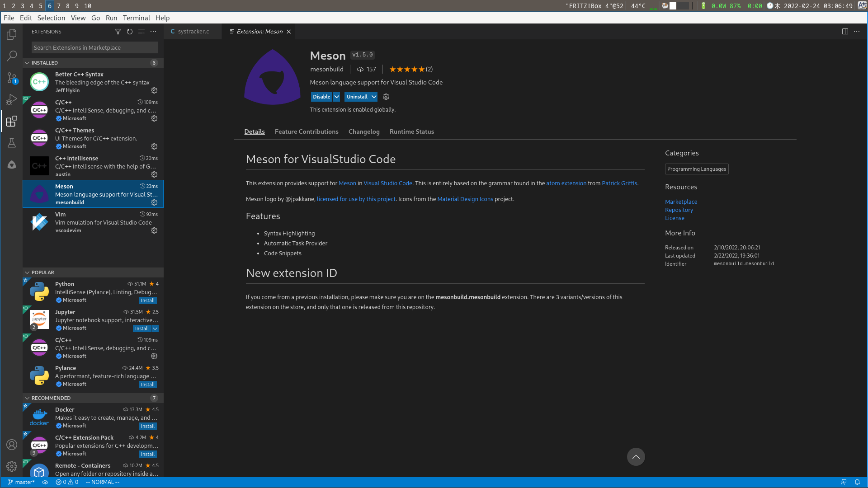
Task: Click the Patrick Griffis hyperlink
Action: click(x=619, y=183)
